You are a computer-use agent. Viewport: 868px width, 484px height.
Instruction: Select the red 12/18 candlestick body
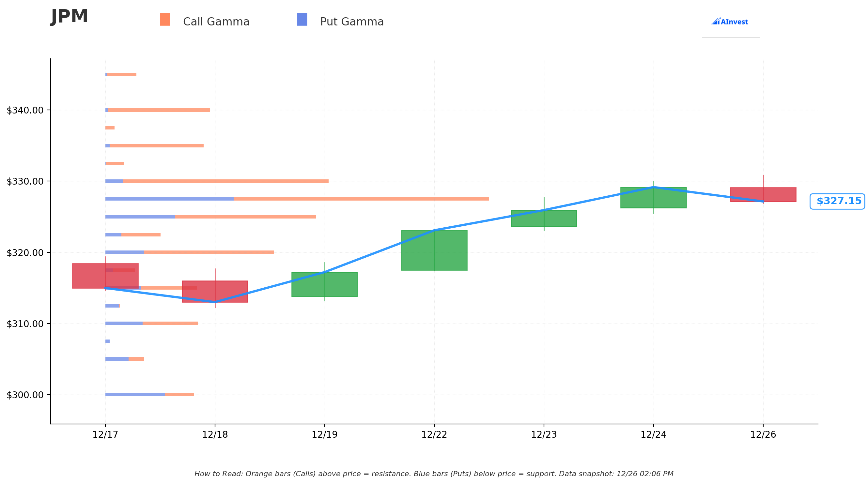(215, 291)
